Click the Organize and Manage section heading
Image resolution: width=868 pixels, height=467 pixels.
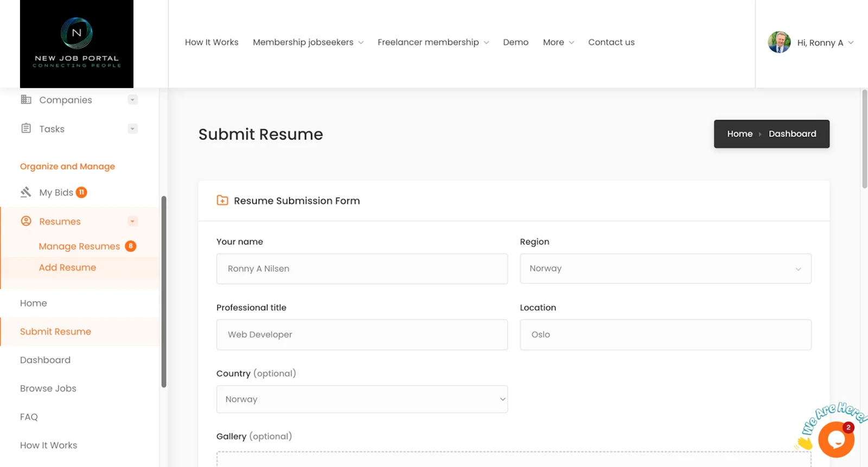pyautogui.click(x=67, y=166)
